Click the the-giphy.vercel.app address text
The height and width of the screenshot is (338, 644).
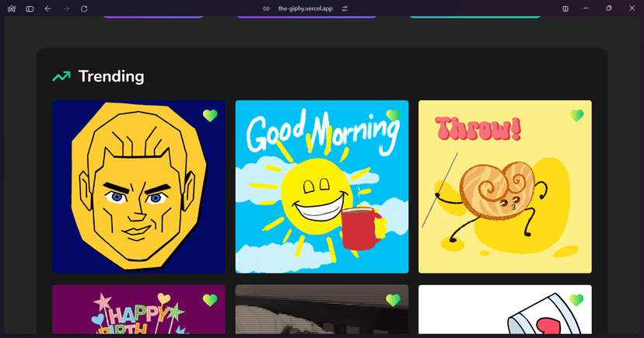[305, 9]
